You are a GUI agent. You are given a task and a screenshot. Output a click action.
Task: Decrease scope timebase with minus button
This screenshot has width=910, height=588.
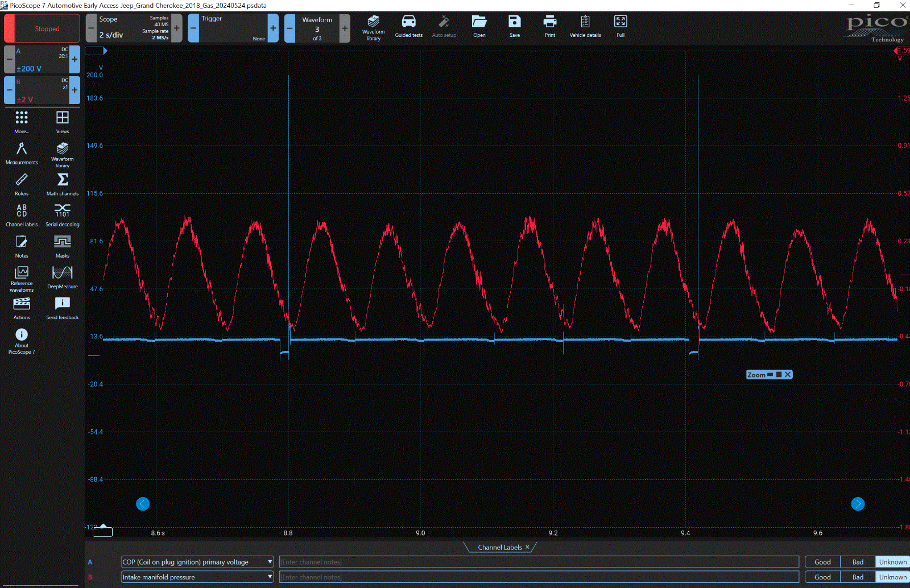(91, 28)
